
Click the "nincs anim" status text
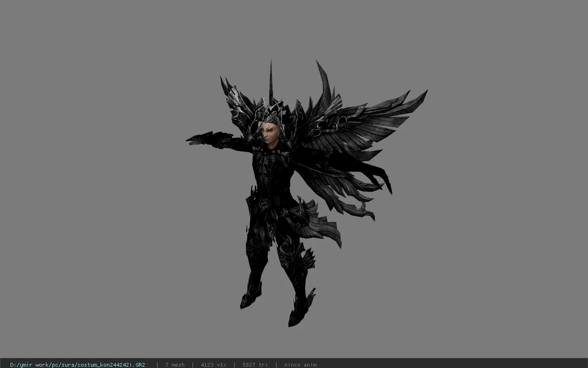tap(300, 365)
